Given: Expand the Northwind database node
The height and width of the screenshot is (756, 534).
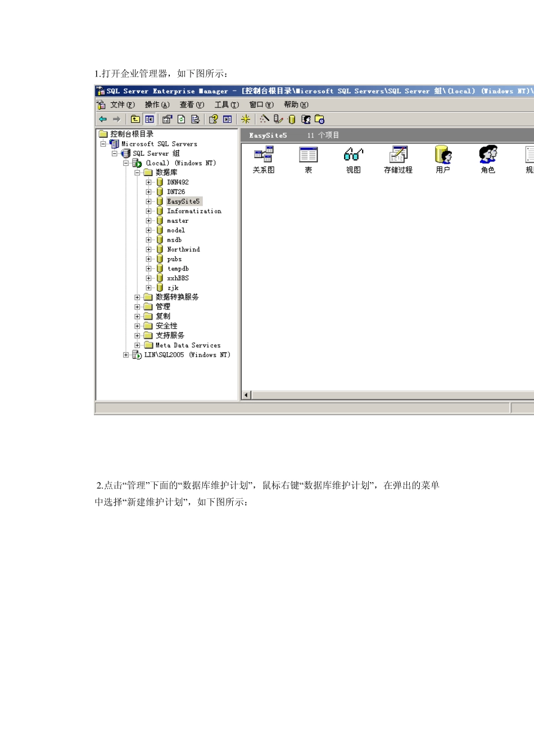Looking at the screenshot, I should (x=148, y=249).
